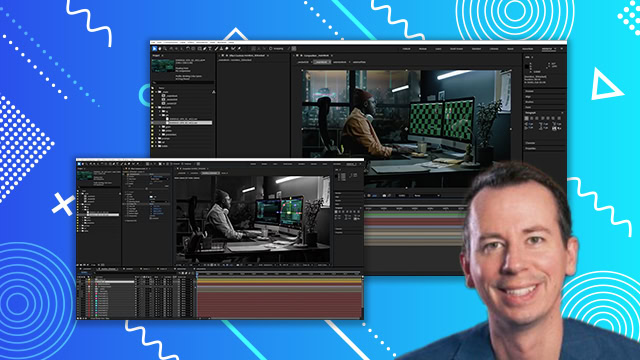Screen dimensions: 640x360
Task: Select the Selection tool in back window toolbar
Action: click(154, 49)
